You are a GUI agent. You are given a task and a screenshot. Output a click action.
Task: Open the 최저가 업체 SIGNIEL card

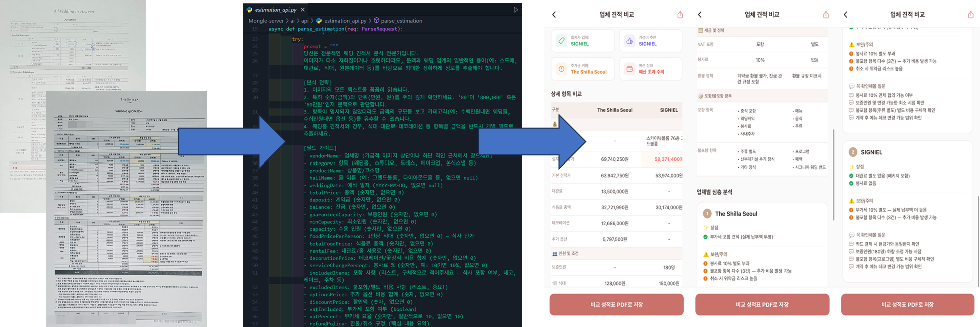[x=583, y=41]
